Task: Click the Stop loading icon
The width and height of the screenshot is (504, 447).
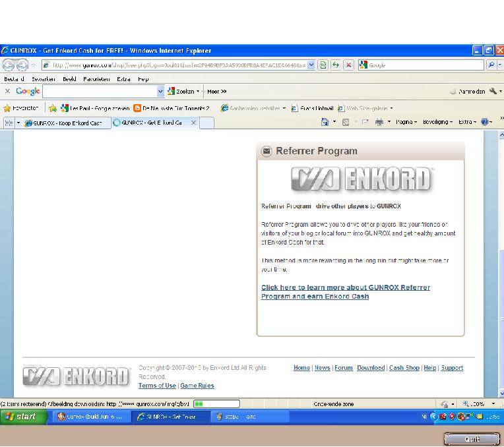Action: (x=348, y=65)
